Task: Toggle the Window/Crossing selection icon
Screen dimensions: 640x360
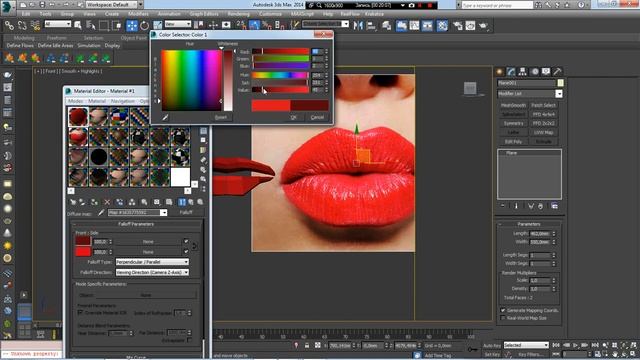Action: tap(117, 26)
